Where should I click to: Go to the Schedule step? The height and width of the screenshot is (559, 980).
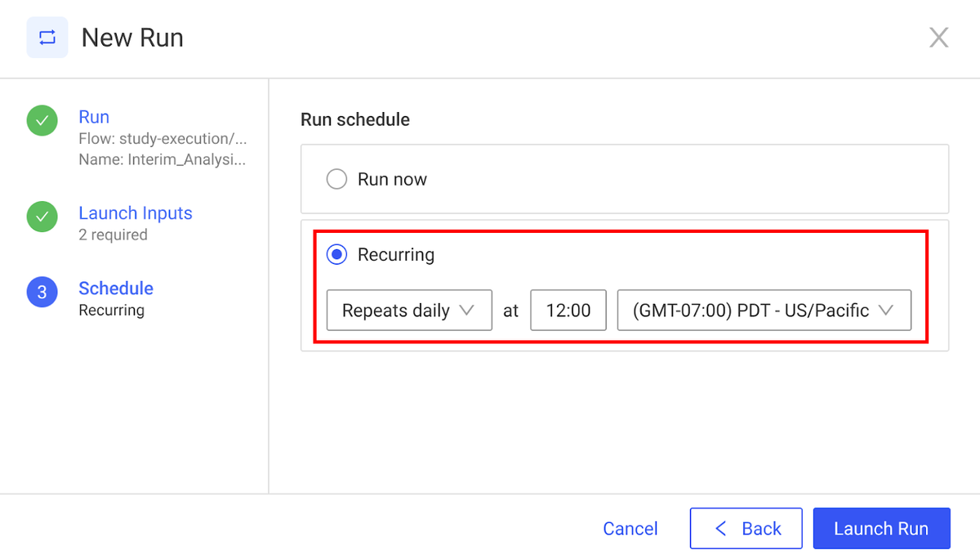point(116,288)
